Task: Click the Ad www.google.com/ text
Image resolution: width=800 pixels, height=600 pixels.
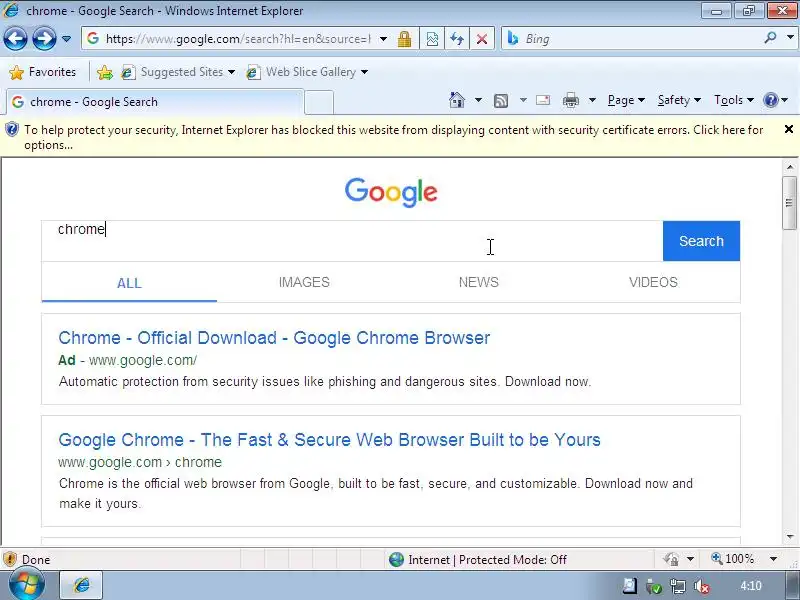Action: click(x=128, y=360)
